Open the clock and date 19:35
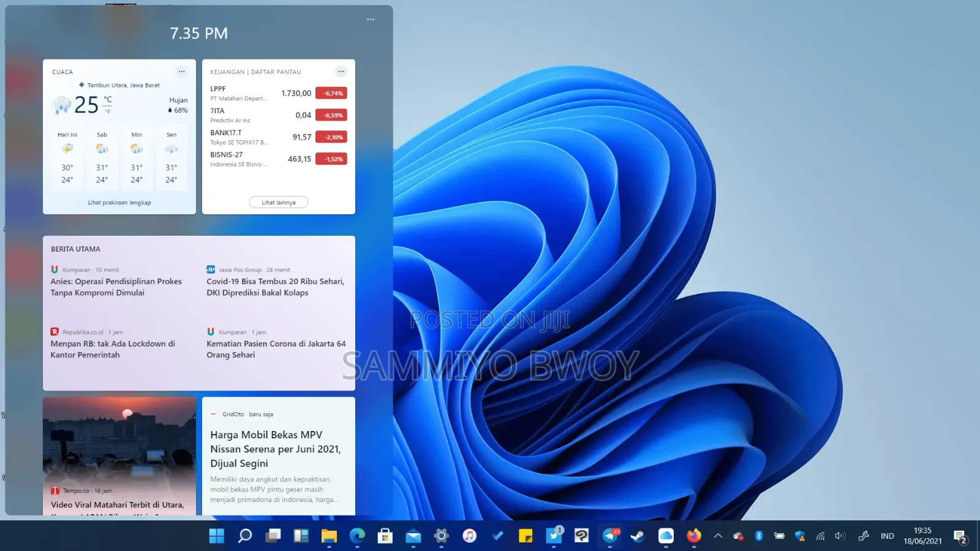The height and width of the screenshot is (551, 980). pos(922,536)
